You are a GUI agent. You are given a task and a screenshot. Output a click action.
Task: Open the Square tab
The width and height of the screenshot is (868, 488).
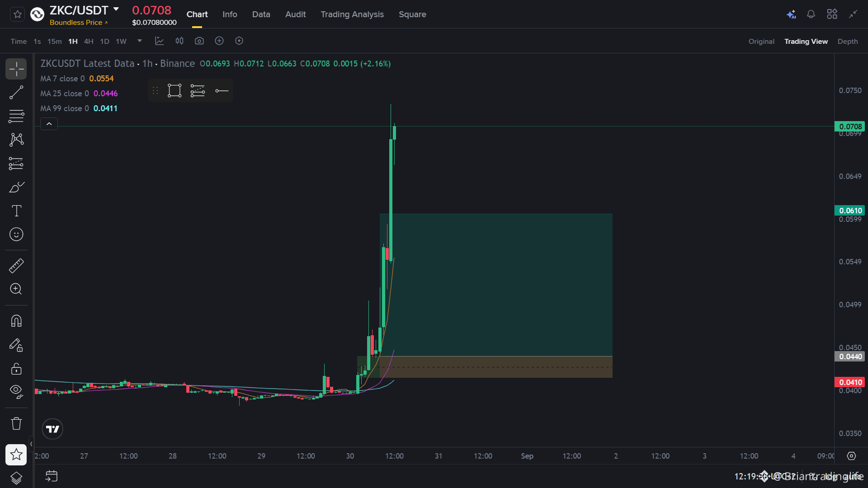[412, 14]
